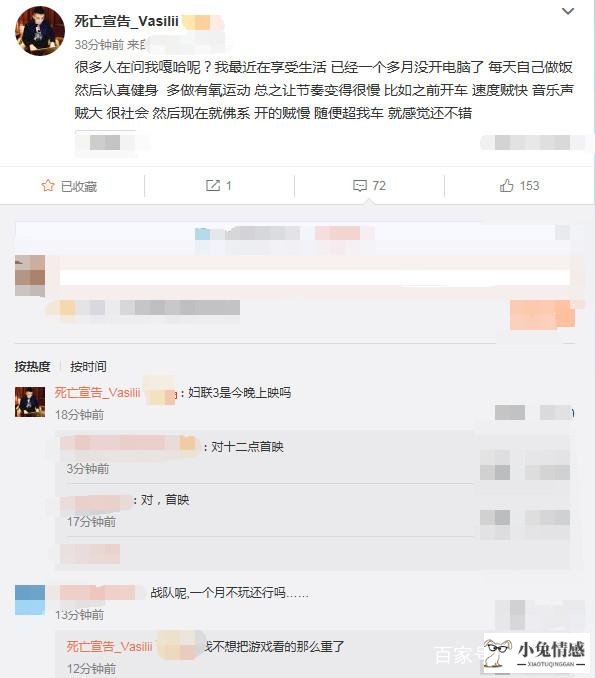This screenshot has width=595, height=678.
Task: Click the repost share icon
Action: pyautogui.click(x=212, y=186)
